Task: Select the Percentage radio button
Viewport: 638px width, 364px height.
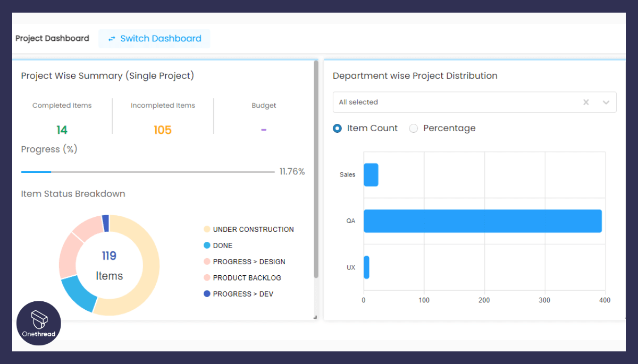Action: (x=413, y=128)
